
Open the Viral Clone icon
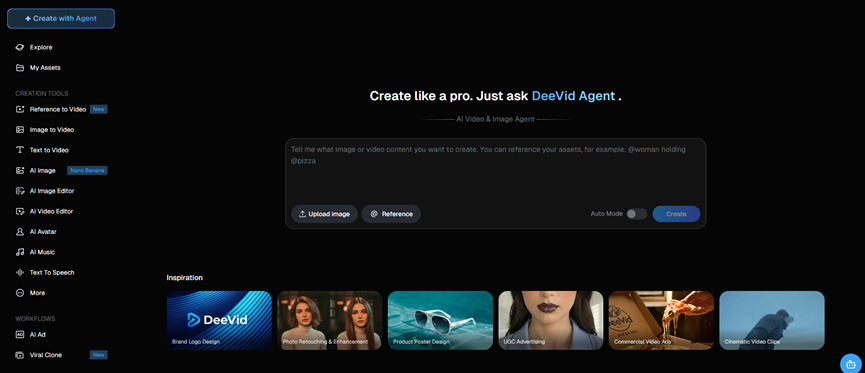(20, 355)
